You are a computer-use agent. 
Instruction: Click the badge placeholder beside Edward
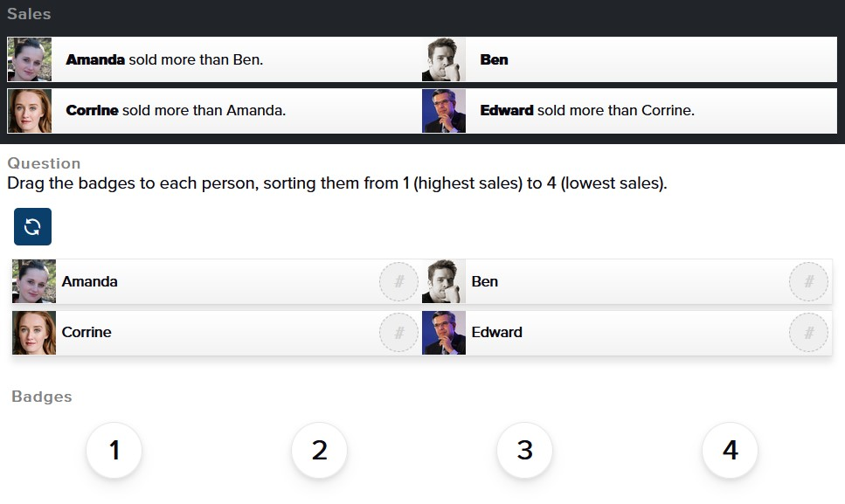[x=808, y=332]
